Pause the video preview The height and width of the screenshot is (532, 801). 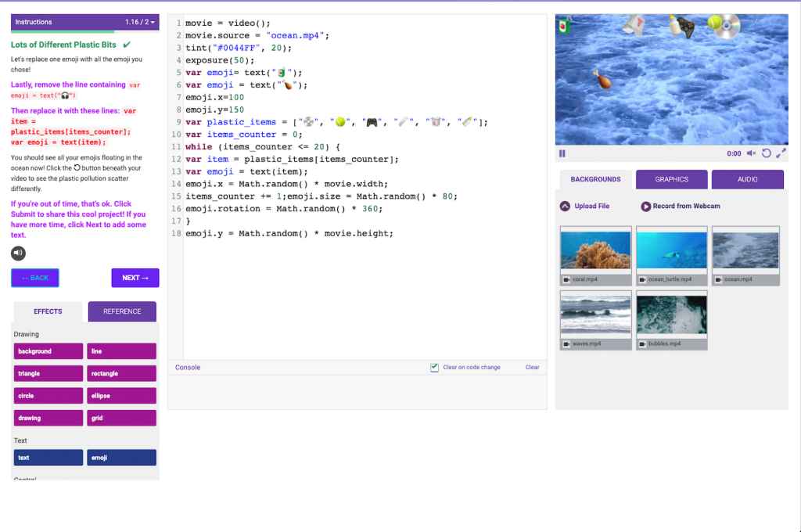[562, 153]
